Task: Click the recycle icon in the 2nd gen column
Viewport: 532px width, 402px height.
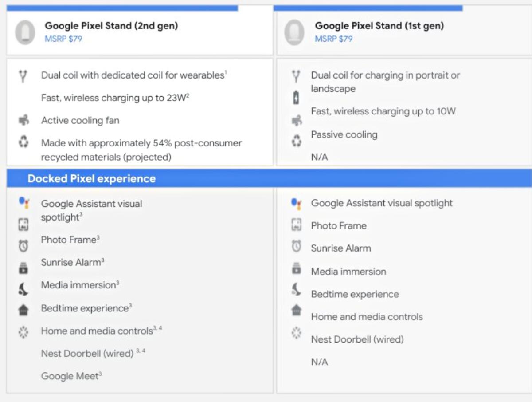Action: coord(23,142)
